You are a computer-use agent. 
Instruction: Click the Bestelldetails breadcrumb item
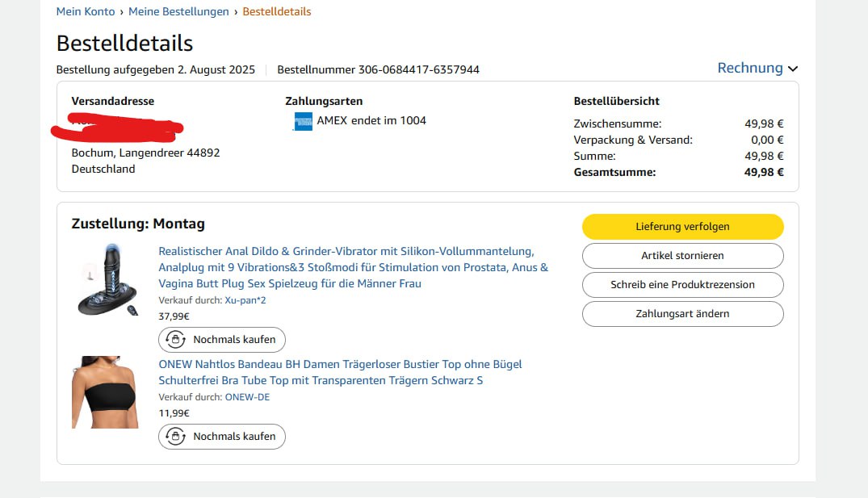pyautogui.click(x=276, y=11)
